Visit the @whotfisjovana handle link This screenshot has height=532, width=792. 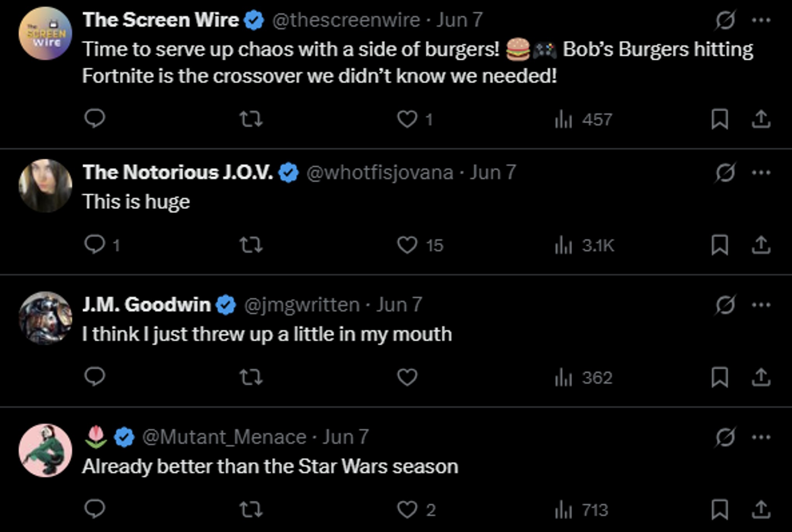pyautogui.click(x=380, y=173)
